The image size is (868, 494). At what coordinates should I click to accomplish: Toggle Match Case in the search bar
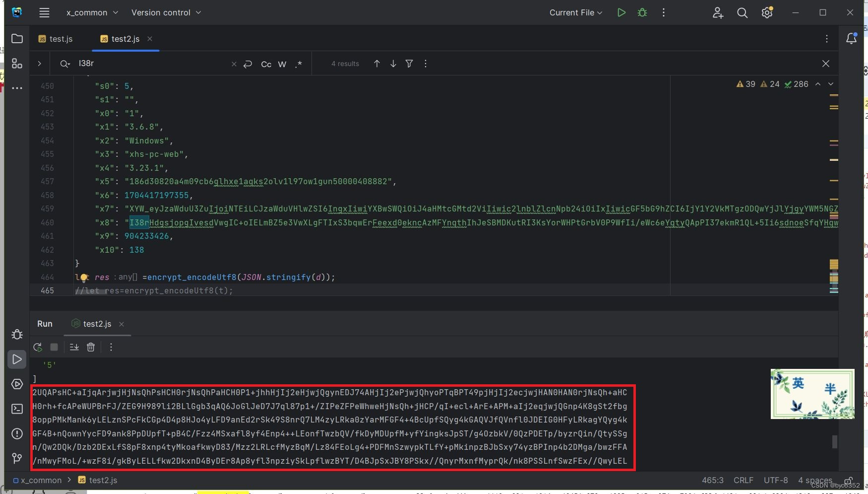click(266, 64)
